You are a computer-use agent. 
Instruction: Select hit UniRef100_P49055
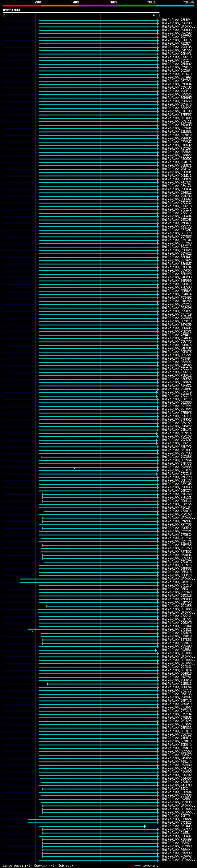click(x=177, y=758)
